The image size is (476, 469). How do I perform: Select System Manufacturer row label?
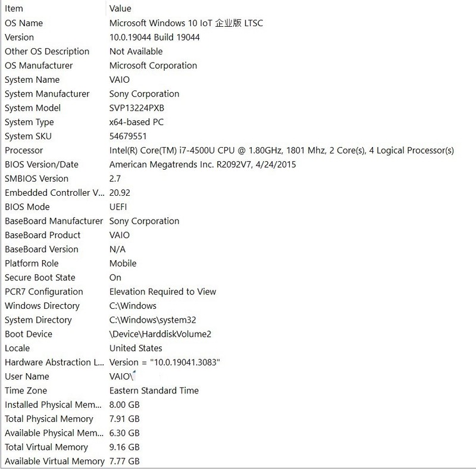pyautogui.click(x=47, y=94)
